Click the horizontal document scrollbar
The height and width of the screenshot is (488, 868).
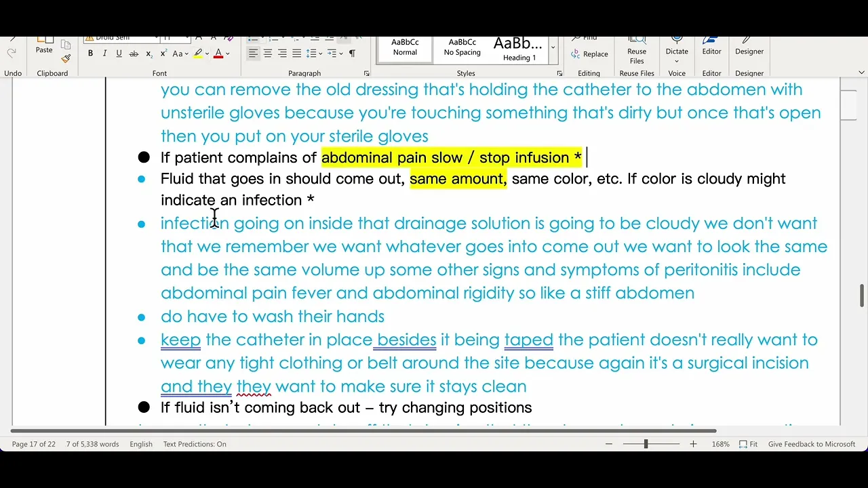pyautogui.click(x=363, y=430)
